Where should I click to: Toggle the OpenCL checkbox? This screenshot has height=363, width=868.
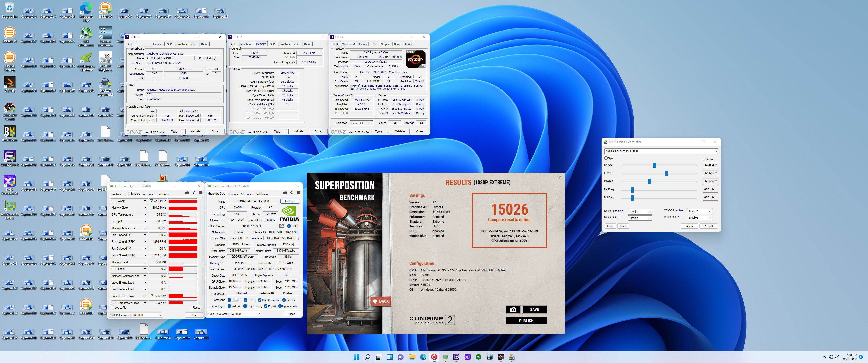(x=229, y=300)
